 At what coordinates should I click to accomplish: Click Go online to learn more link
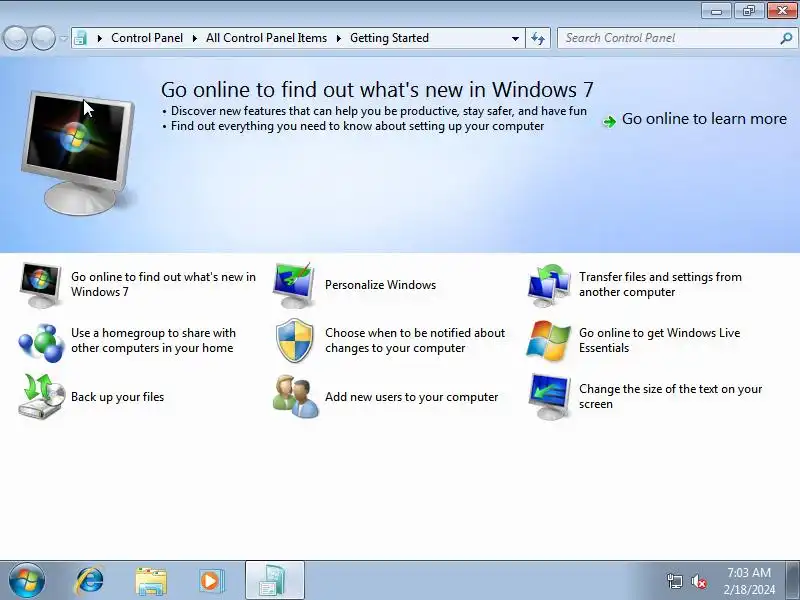click(x=704, y=119)
